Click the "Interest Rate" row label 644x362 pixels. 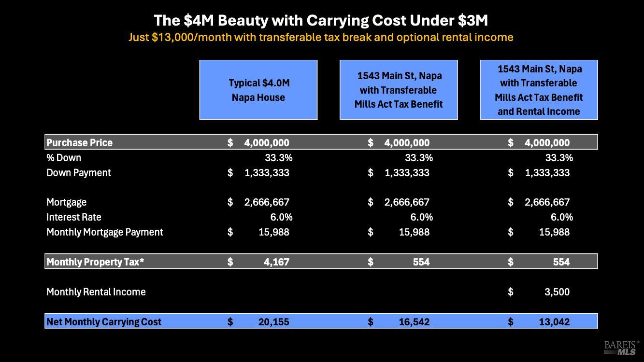click(73, 217)
